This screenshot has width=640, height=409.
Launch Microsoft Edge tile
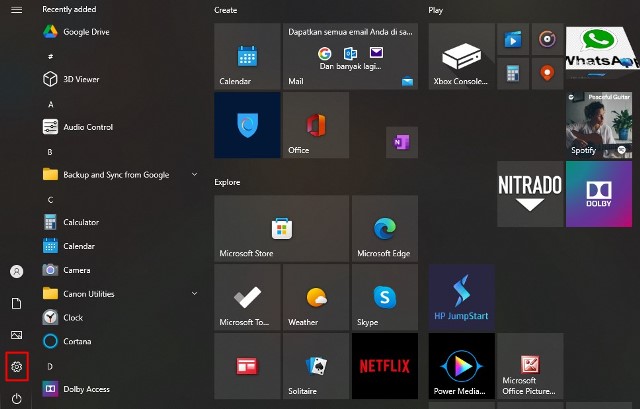coord(385,228)
